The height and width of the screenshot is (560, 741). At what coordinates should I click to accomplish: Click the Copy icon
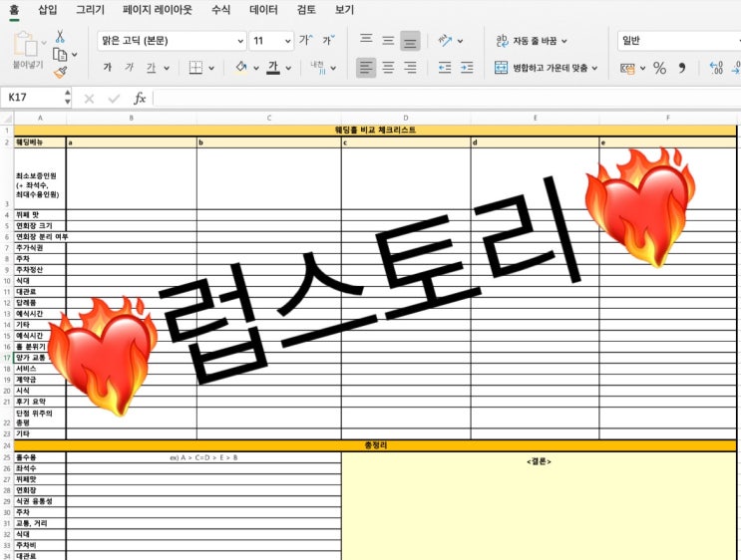pyautogui.click(x=60, y=55)
